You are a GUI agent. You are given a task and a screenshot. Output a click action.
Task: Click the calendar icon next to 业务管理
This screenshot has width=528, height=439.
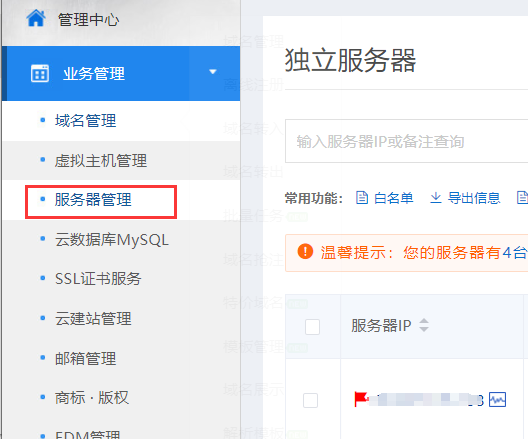pyautogui.click(x=40, y=73)
